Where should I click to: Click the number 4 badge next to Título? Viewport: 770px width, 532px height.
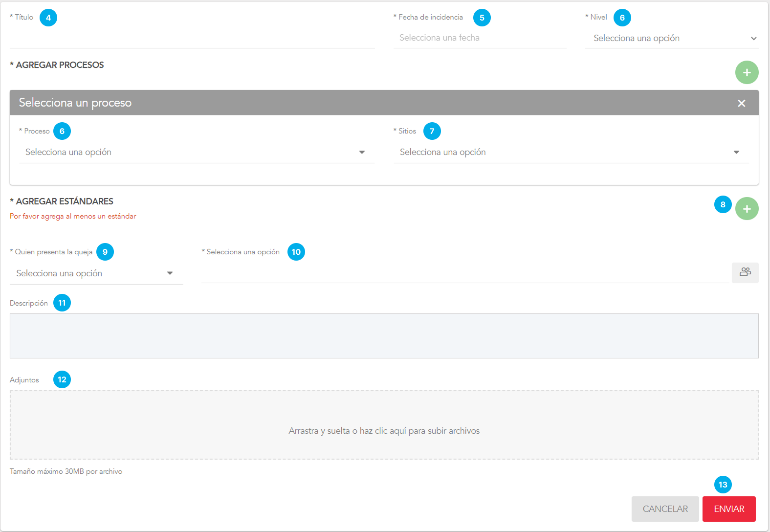pos(48,18)
